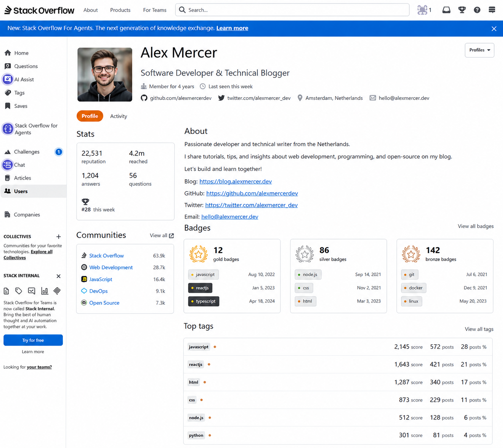Screen dimensions: 503x448
Task: Click the Stack Overflow for Agents icon
Action: point(8,129)
